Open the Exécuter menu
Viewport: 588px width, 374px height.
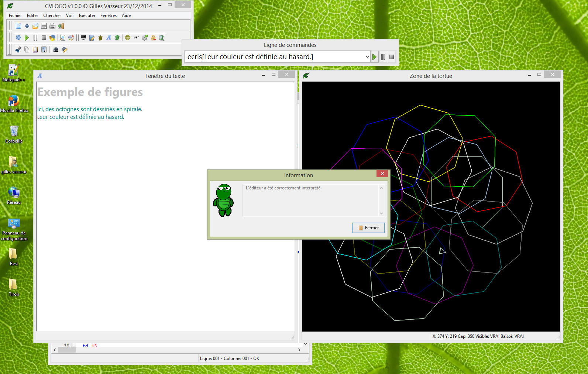87,16
